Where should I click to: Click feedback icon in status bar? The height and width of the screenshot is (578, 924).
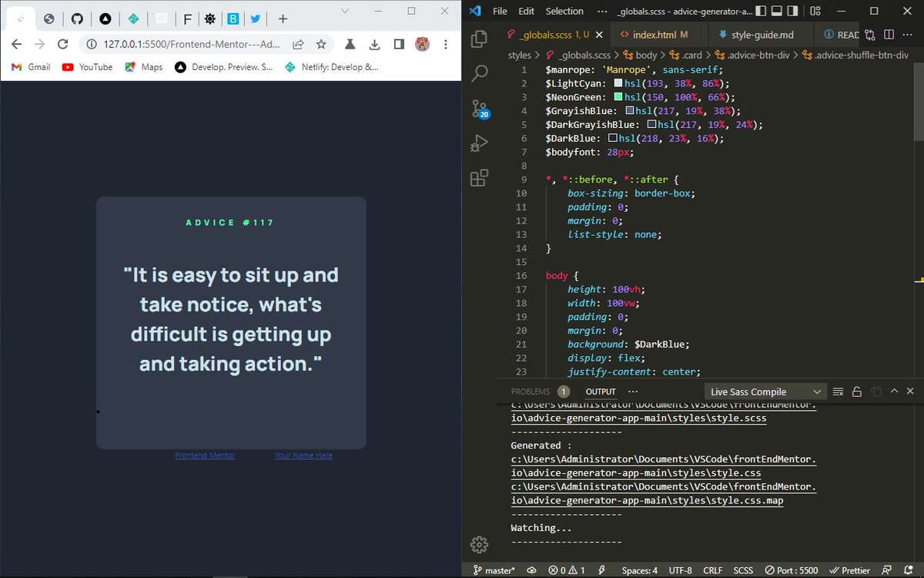pyautogui.click(x=889, y=570)
